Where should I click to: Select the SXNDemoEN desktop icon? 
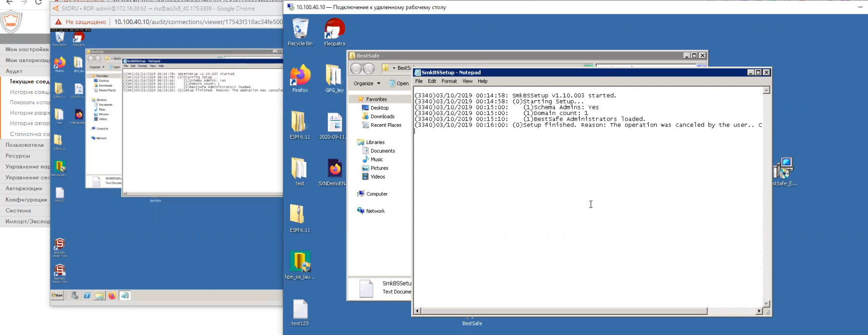[334, 169]
